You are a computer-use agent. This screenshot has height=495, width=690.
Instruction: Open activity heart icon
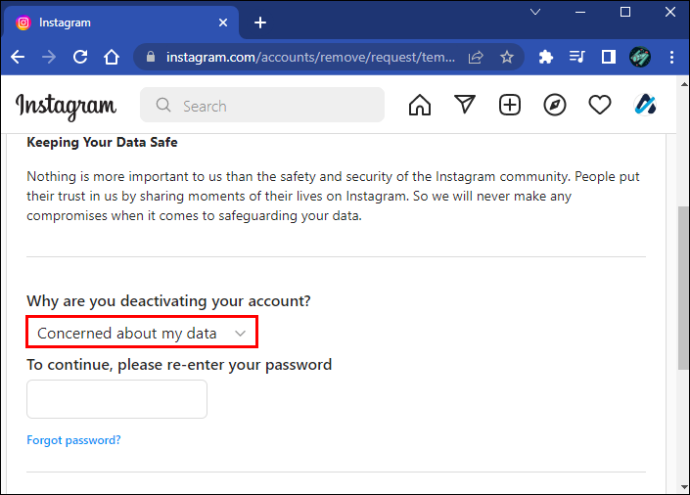[600, 105]
